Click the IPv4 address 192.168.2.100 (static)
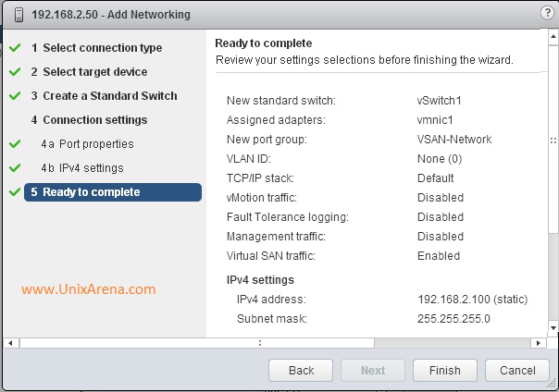 pos(472,299)
